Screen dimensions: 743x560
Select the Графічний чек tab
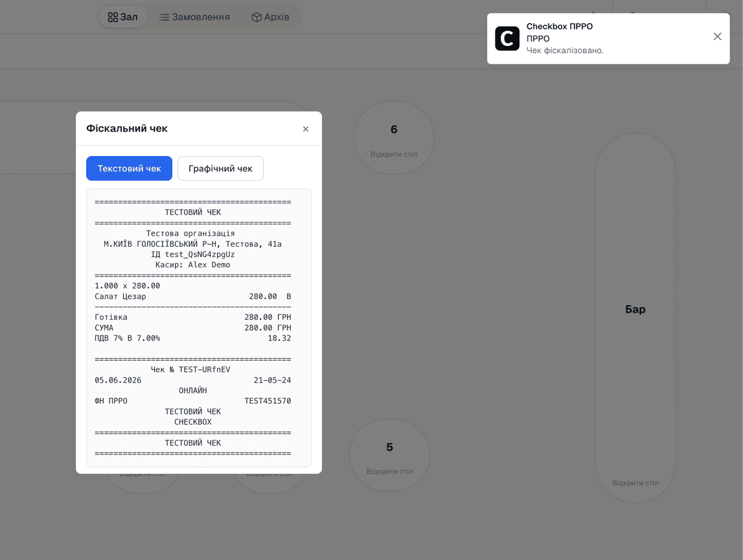pyautogui.click(x=220, y=168)
